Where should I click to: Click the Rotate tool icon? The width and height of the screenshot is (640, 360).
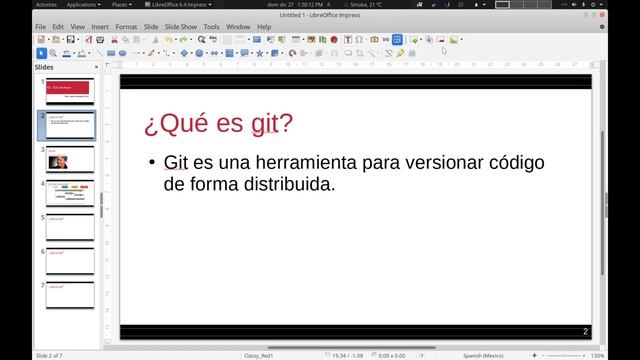(292, 53)
